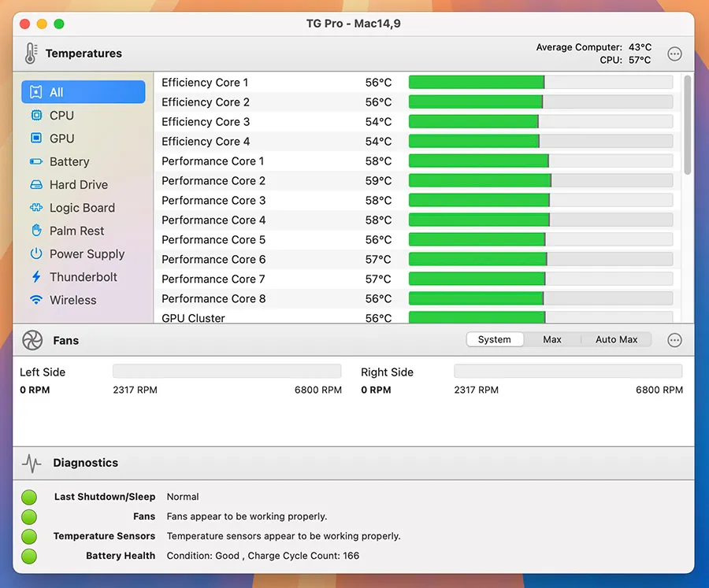
Task: Click the Battery icon in sidebar
Action: (x=36, y=162)
